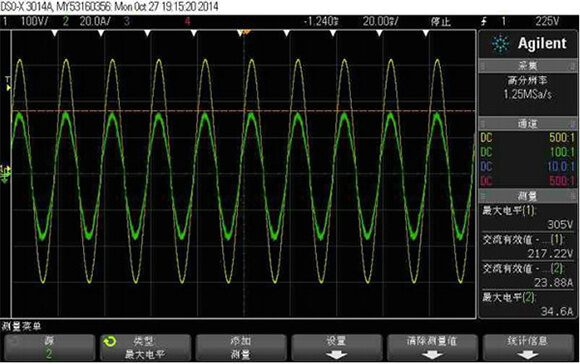
Task: Click the Agilent logo starburst icon
Action: (x=500, y=44)
